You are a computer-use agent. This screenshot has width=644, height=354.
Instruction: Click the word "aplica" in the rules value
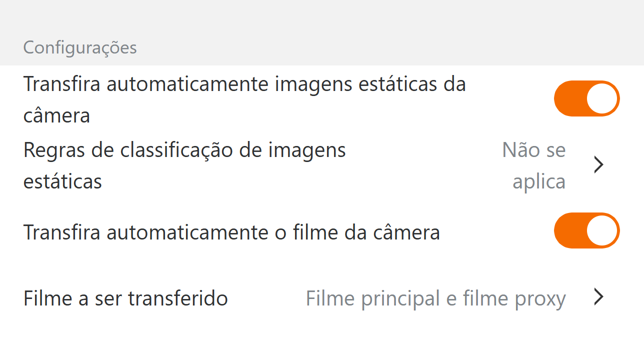pyautogui.click(x=539, y=181)
